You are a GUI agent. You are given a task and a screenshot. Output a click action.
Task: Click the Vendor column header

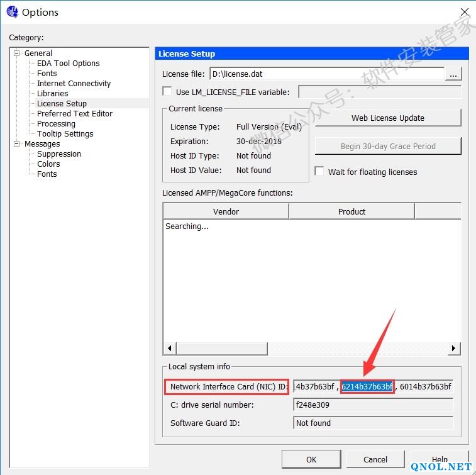pos(226,211)
